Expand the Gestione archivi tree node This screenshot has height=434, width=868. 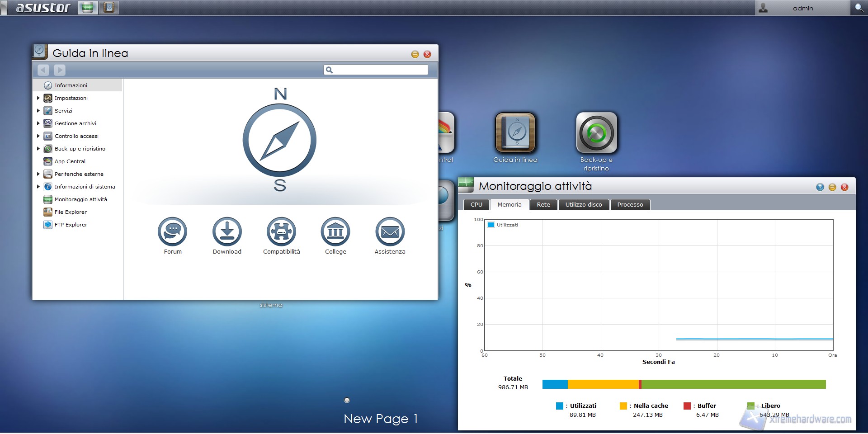[x=38, y=123]
